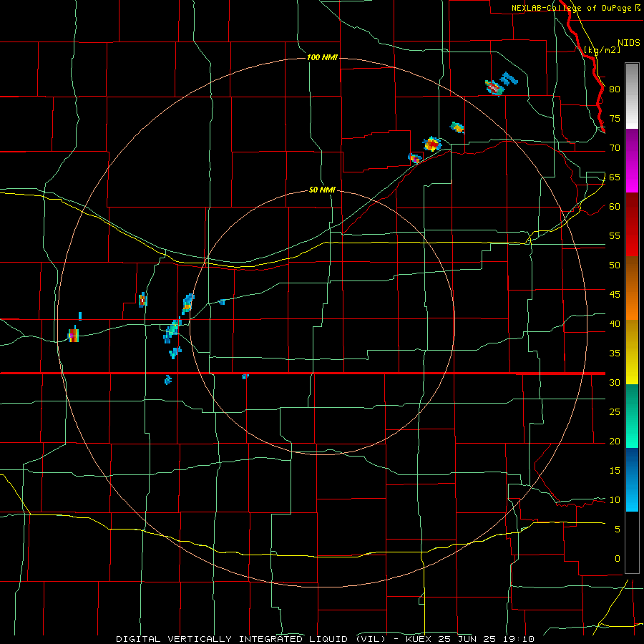Click the purple-magenta segment of the color bar
The image size is (644, 644).
[x=632, y=160]
